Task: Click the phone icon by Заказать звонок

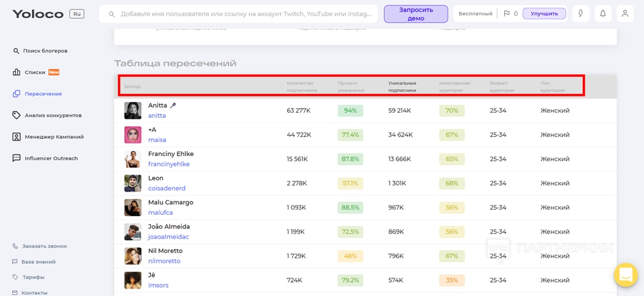Action: [15, 246]
